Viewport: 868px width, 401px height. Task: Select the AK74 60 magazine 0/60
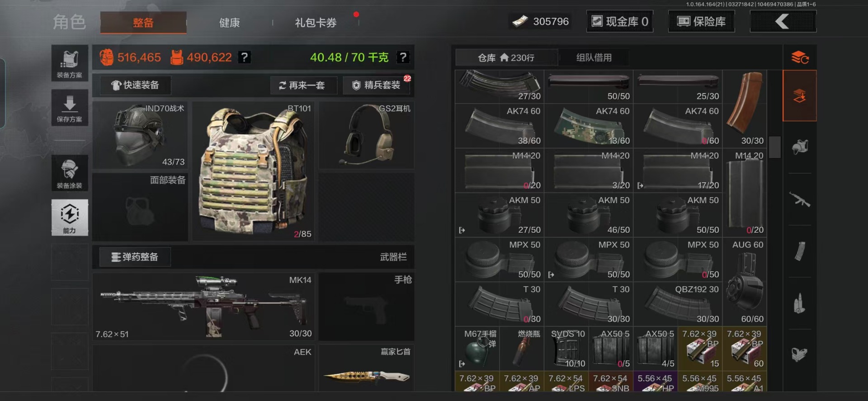tap(678, 126)
